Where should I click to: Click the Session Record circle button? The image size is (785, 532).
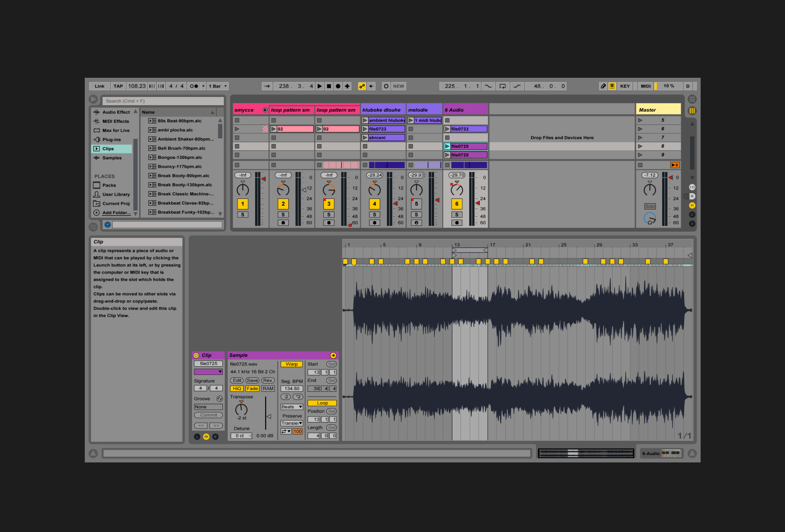[x=386, y=86]
